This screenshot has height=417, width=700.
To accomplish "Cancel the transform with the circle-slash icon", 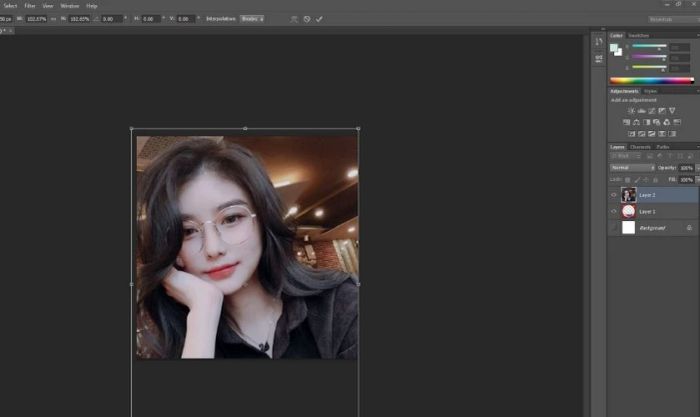I will pyautogui.click(x=307, y=19).
